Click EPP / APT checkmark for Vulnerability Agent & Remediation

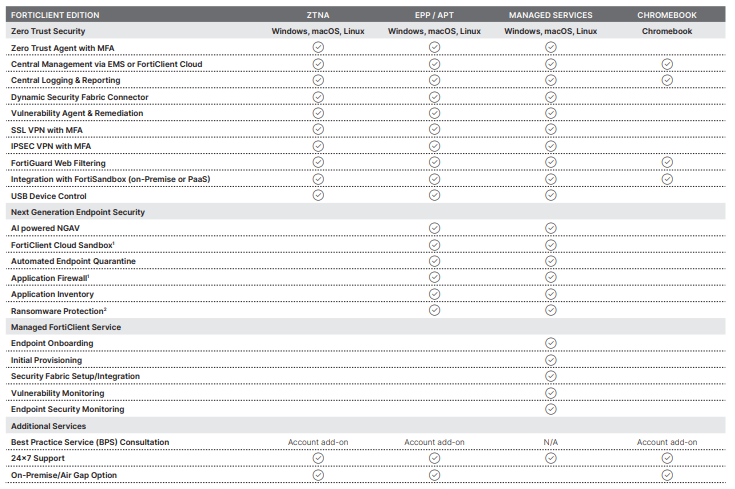435,113
